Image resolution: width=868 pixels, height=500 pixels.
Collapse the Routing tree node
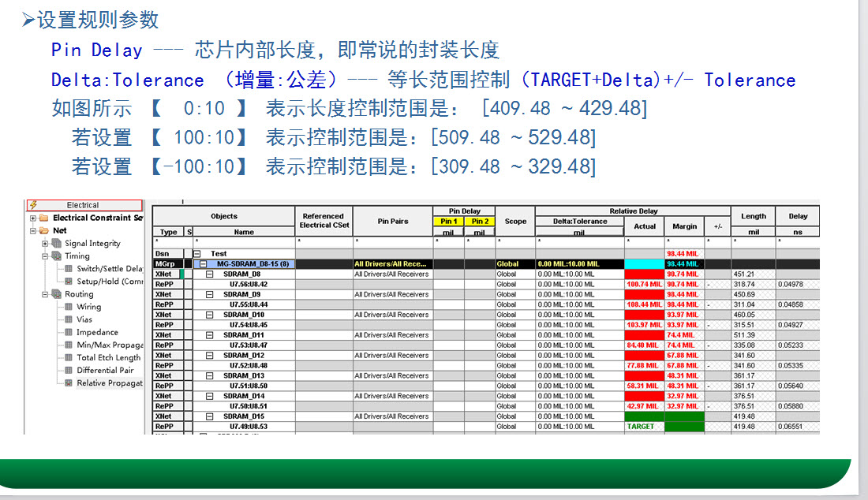(45, 294)
